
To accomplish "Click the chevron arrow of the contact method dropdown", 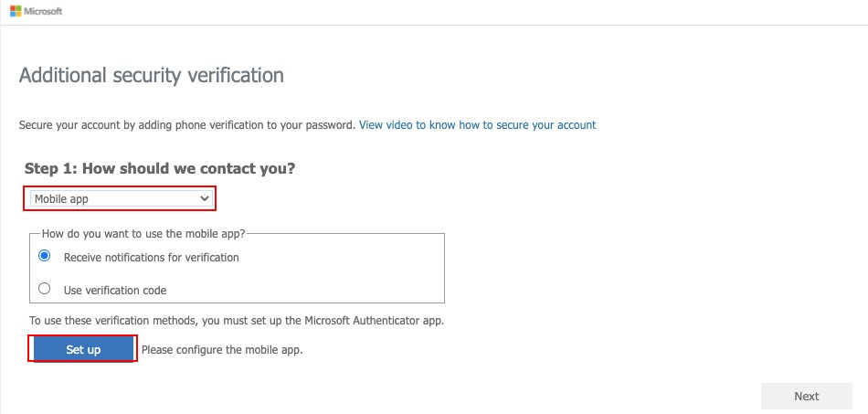I will coord(205,198).
